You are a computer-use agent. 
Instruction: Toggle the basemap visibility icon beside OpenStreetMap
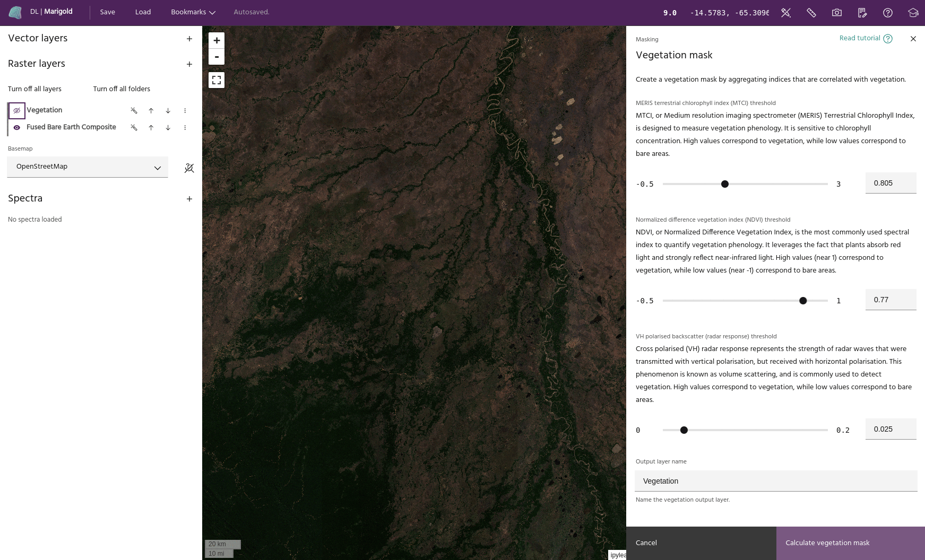coord(189,168)
